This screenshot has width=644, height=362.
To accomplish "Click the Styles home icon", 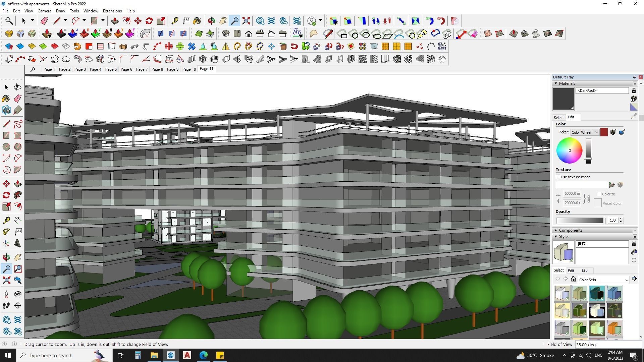I will pyautogui.click(x=574, y=279).
